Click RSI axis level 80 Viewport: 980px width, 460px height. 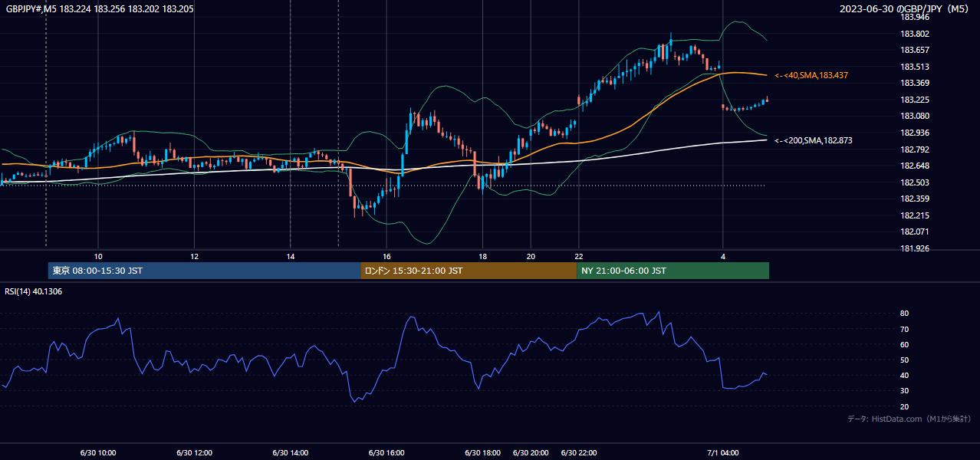coord(905,314)
